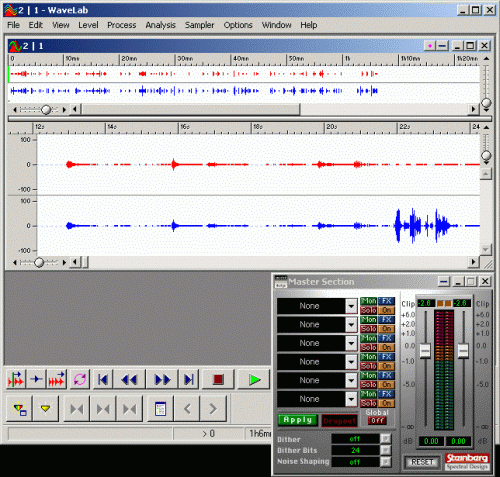Jump to end of the file
The height and width of the screenshot is (477, 500).
[x=189, y=379]
